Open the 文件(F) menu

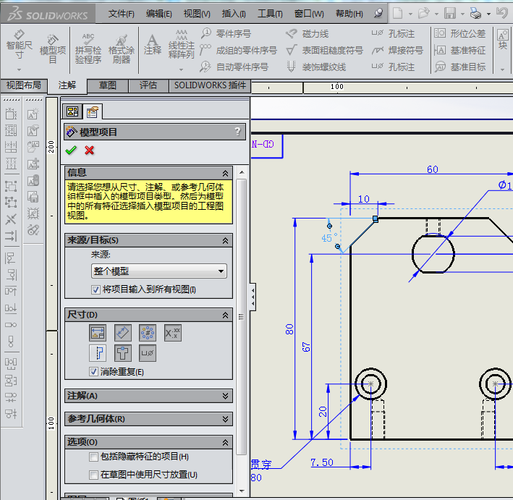121,14
